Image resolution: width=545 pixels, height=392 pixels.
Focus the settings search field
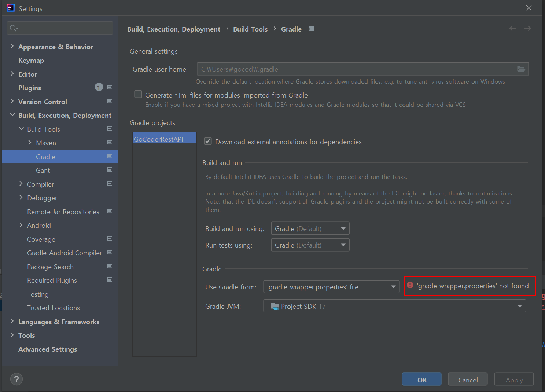[60, 28]
